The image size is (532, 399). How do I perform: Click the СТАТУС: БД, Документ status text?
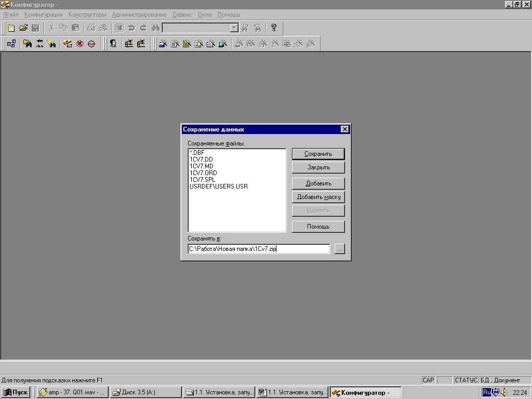click(x=487, y=380)
